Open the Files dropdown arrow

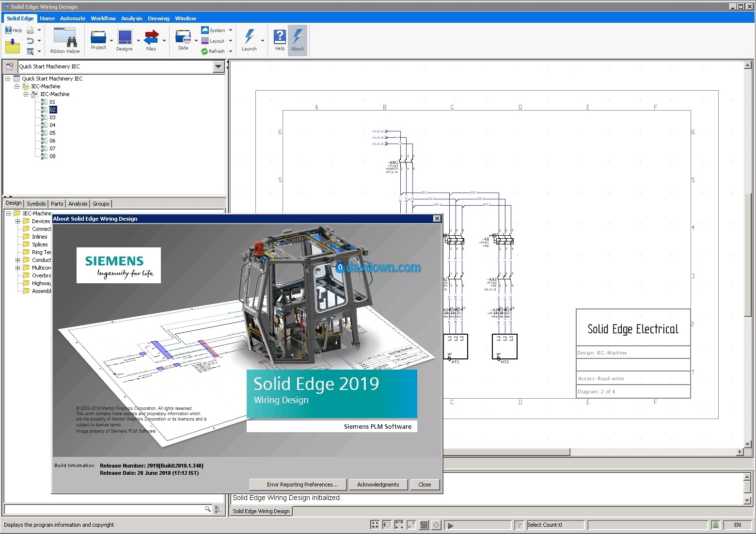[164, 41]
